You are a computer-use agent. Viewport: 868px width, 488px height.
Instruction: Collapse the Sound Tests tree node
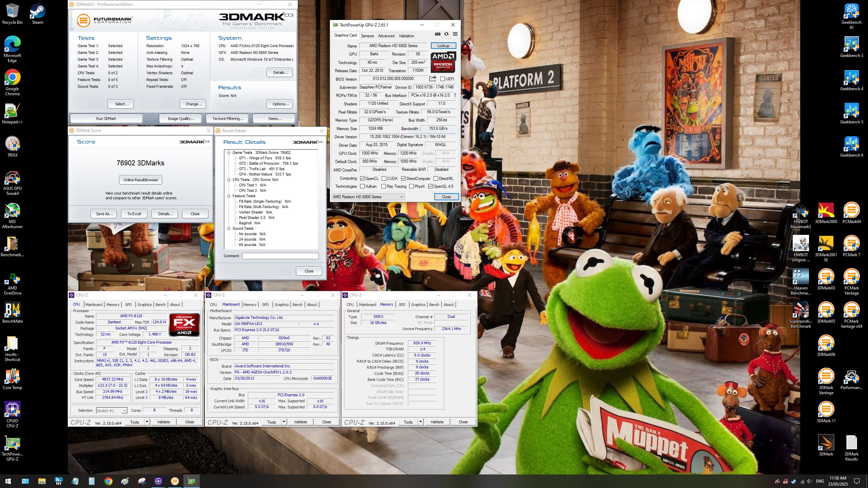coord(229,229)
